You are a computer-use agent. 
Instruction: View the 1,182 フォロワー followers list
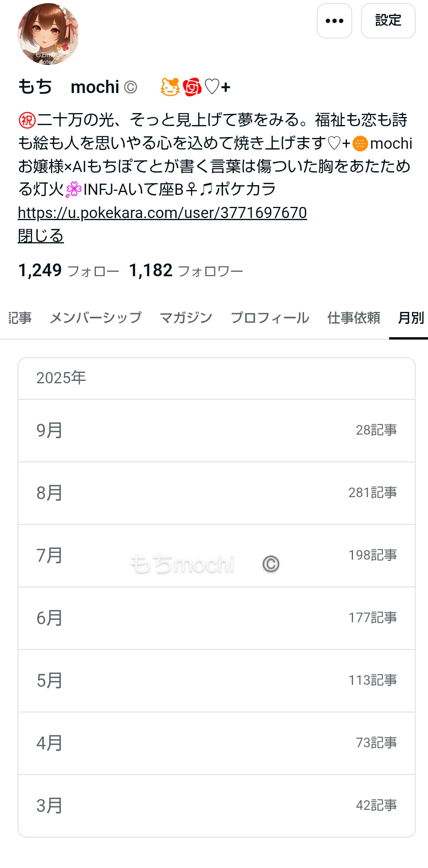click(x=186, y=271)
